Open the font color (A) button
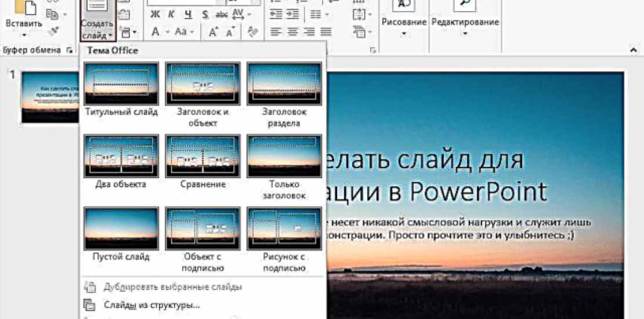This screenshot has height=319, width=644. (x=155, y=31)
